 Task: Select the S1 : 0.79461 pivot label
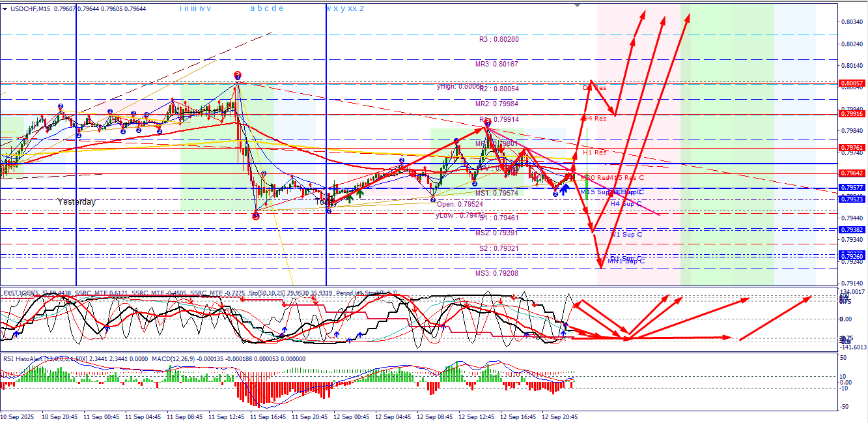tap(499, 218)
